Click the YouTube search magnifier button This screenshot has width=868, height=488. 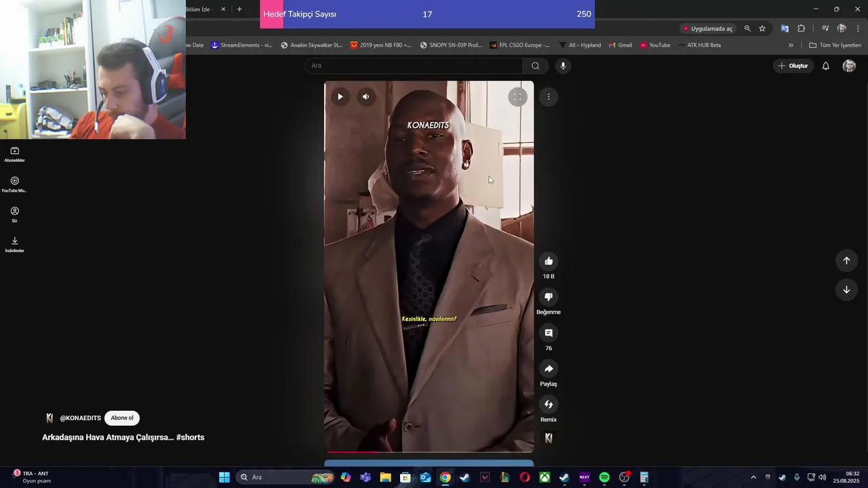click(536, 66)
